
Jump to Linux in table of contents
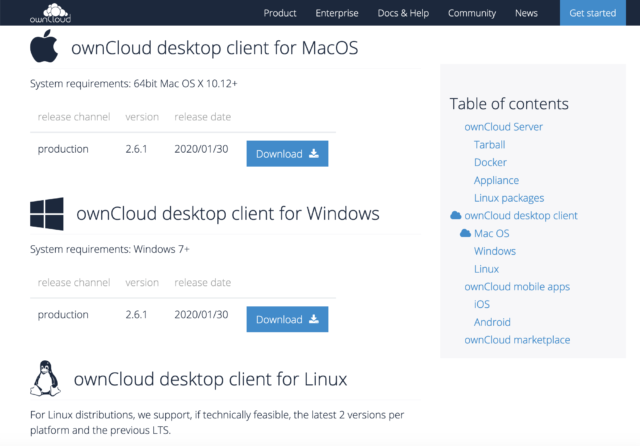486,269
